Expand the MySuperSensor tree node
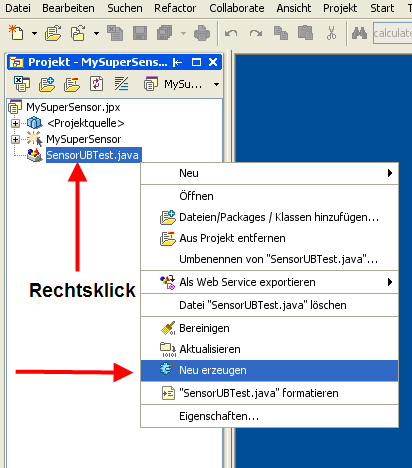Screen dimensions: 412x468 (15, 139)
